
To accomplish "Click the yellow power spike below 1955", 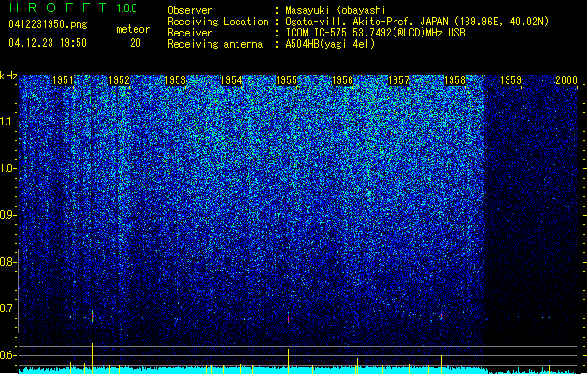I will [288, 361].
